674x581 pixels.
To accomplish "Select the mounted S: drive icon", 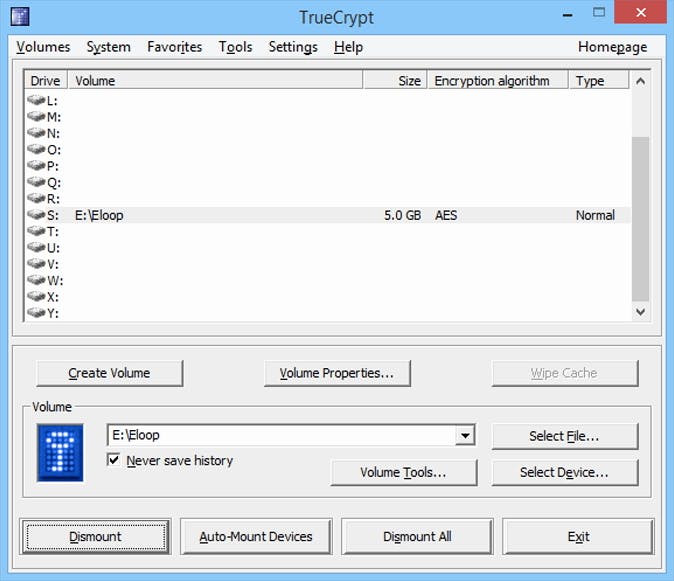I will (36, 214).
